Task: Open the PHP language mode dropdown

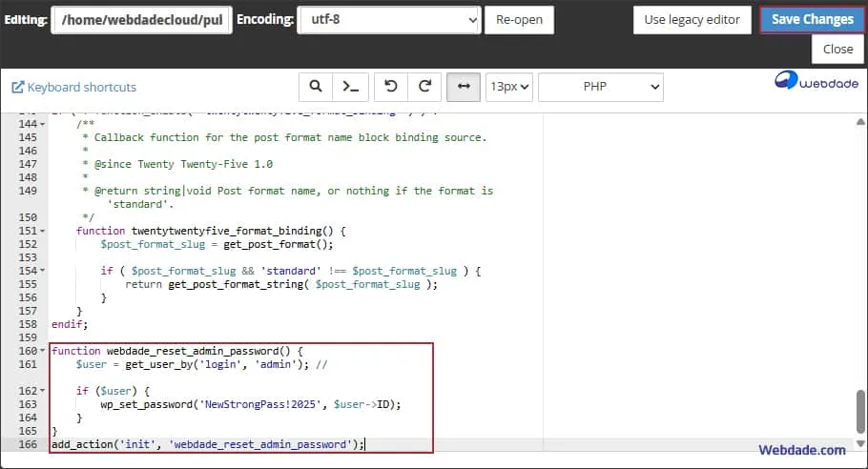Action: 600,87
